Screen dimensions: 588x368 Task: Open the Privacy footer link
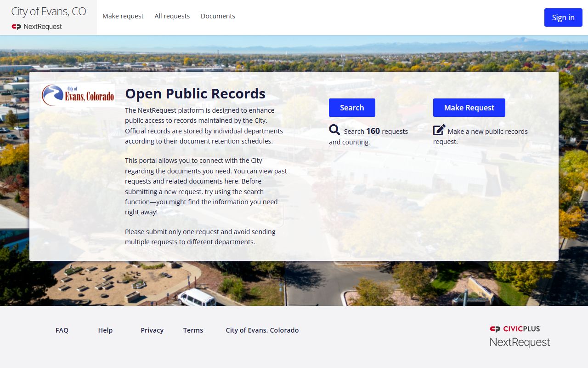152,330
